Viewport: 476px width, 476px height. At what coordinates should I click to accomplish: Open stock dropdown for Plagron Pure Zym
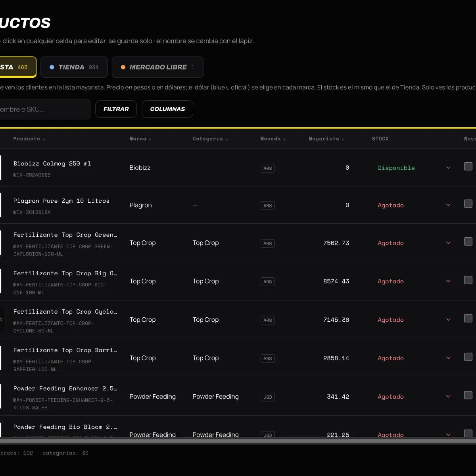pos(414,205)
